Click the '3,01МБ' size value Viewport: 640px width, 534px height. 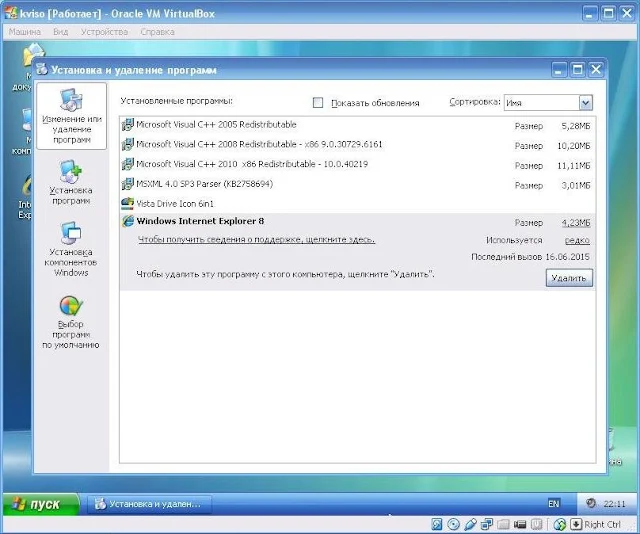(576, 185)
